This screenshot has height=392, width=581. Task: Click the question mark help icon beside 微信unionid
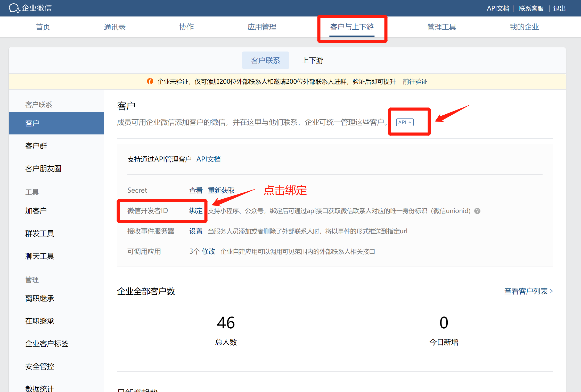477,211
